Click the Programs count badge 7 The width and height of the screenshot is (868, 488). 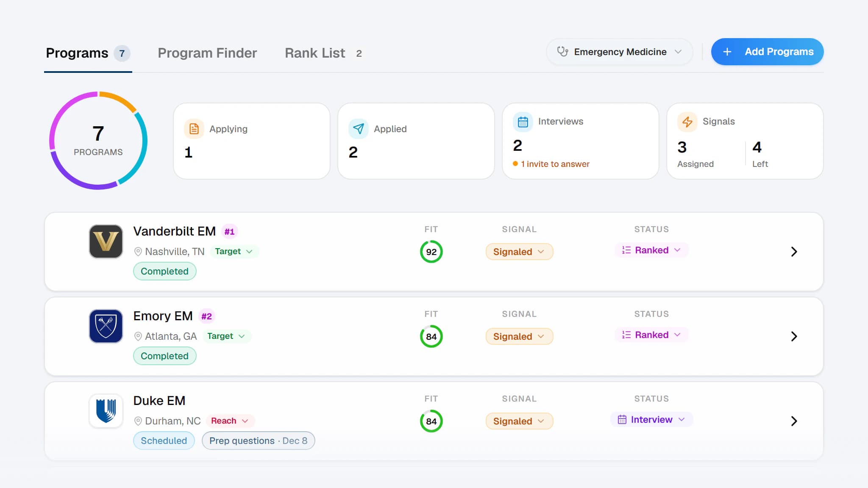click(122, 53)
